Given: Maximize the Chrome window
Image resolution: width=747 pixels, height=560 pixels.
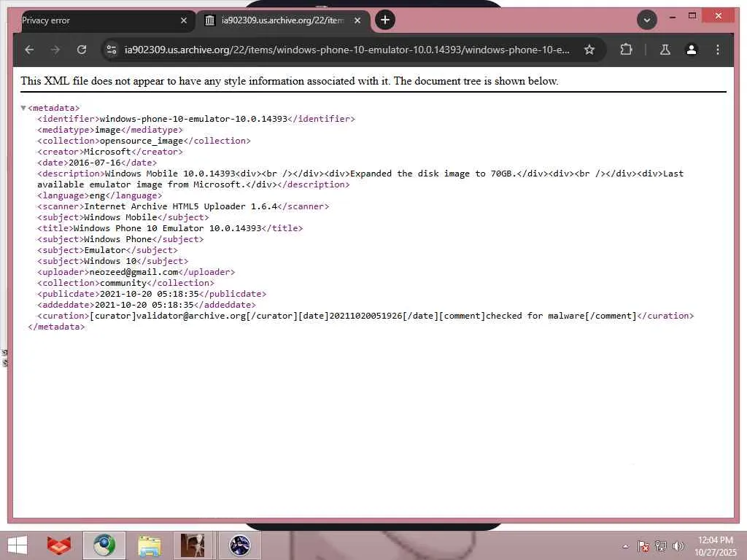Looking at the screenshot, I should [x=692, y=16].
